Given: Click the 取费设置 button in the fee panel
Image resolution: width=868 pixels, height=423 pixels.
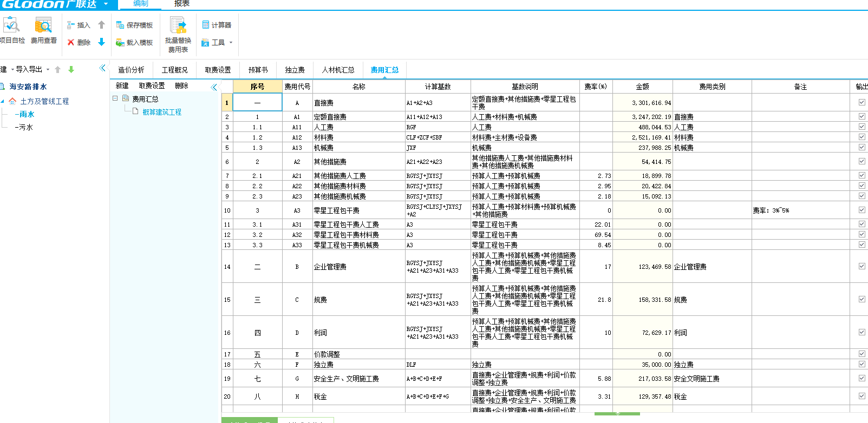Looking at the screenshot, I should click(x=152, y=85).
